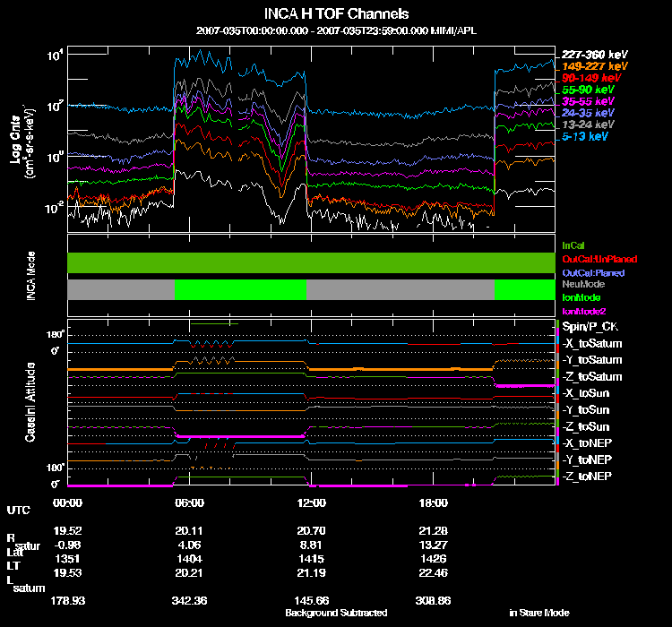Click the -Z_toSun attitude label
The width and height of the screenshot is (672, 627).
(x=585, y=427)
